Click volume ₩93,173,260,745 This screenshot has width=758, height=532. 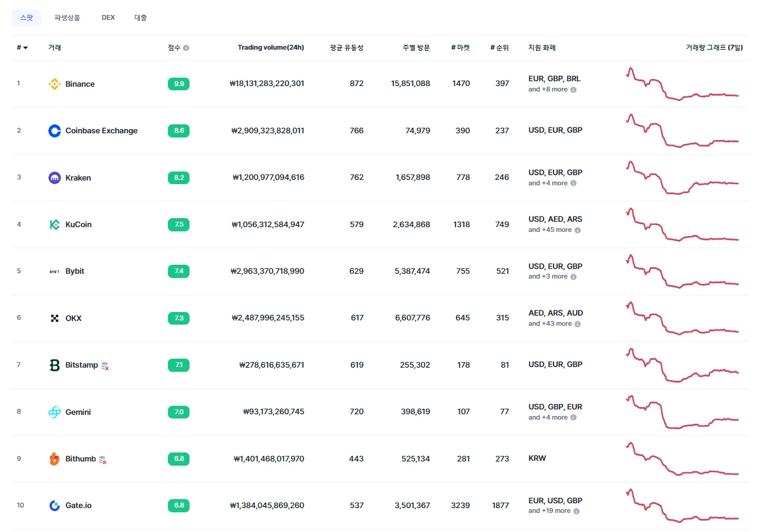pyautogui.click(x=274, y=412)
